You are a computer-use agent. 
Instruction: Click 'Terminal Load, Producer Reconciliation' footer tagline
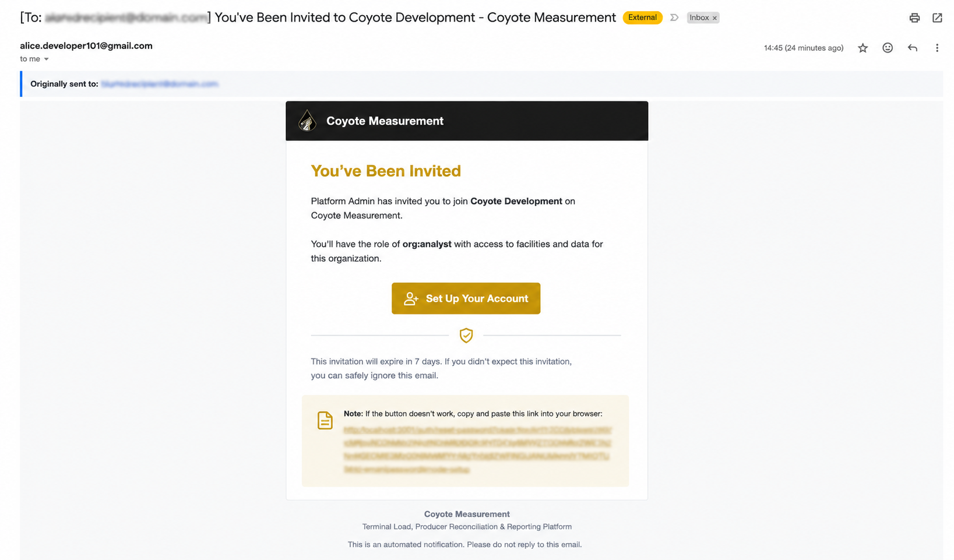point(467,527)
